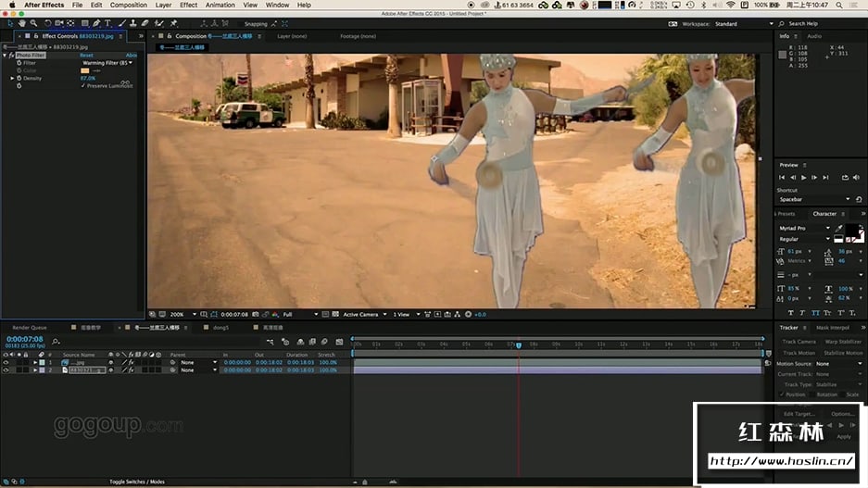Select the Unified Camera tool
The height and width of the screenshot is (488, 868).
(58, 23)
